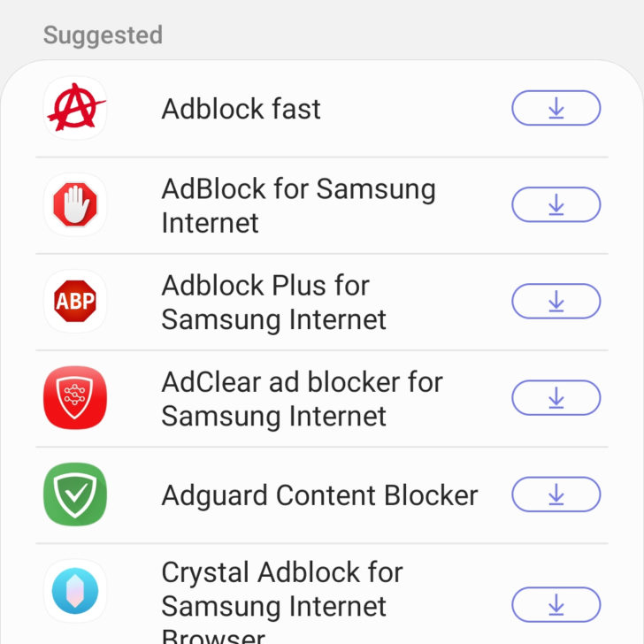Tap the Adblock fast app icon
644x644 pixels.
(75, 109)
